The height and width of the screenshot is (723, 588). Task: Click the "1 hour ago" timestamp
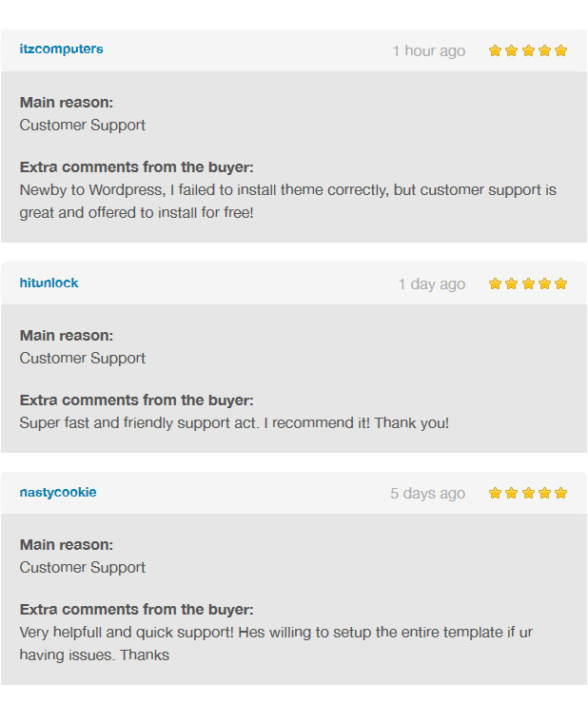429,51
